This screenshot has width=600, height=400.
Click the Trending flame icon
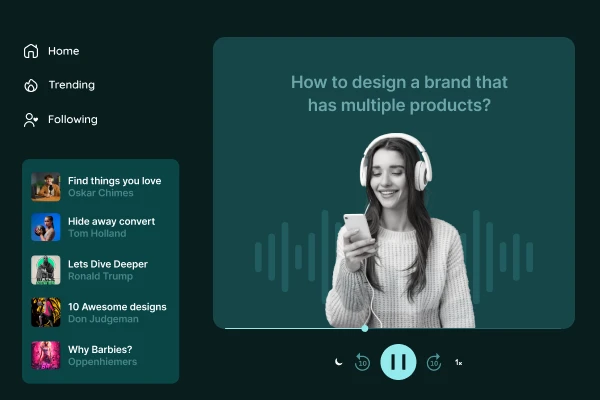click(31, 85)
